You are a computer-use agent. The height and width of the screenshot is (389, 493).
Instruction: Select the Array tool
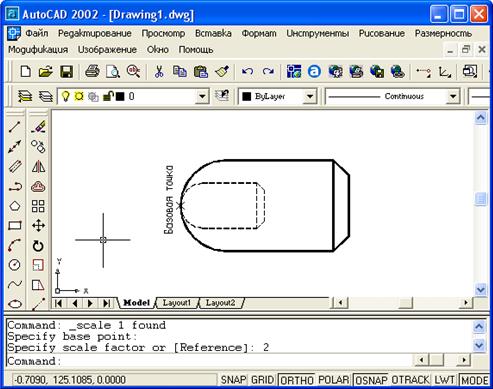[x=38, y=206]
